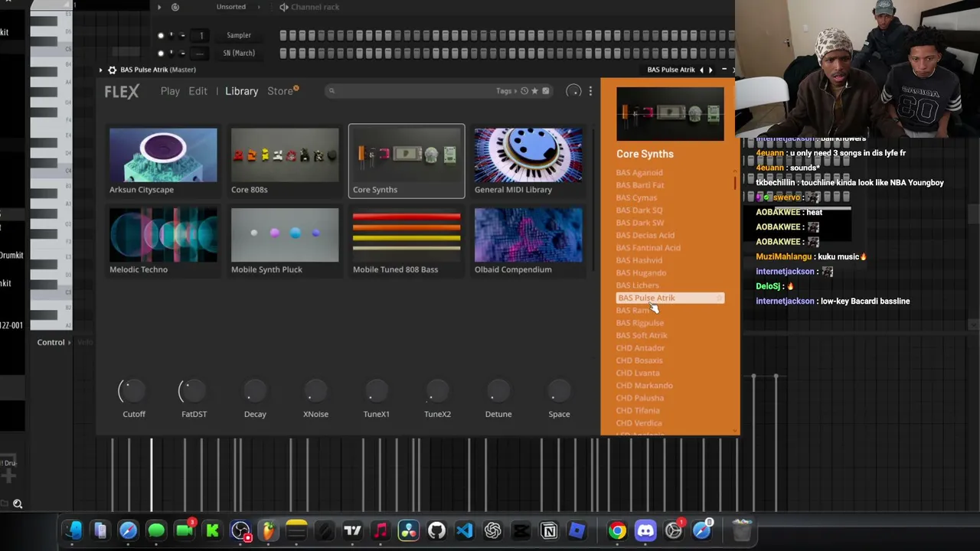Filter presets by favorites star icon
The height and width of the screenshot is (551, 980).
pos(534,91)
